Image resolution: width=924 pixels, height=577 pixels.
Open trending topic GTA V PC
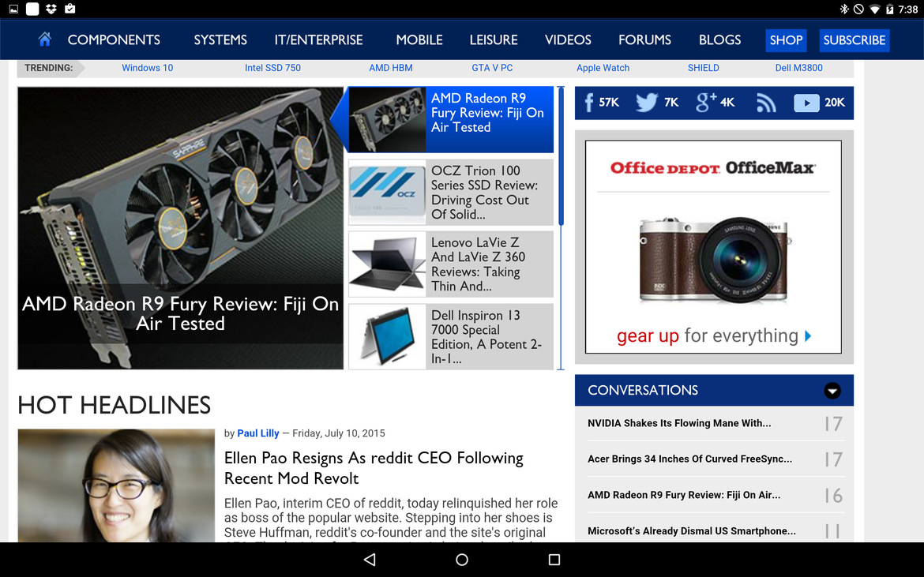pos(492,68)
